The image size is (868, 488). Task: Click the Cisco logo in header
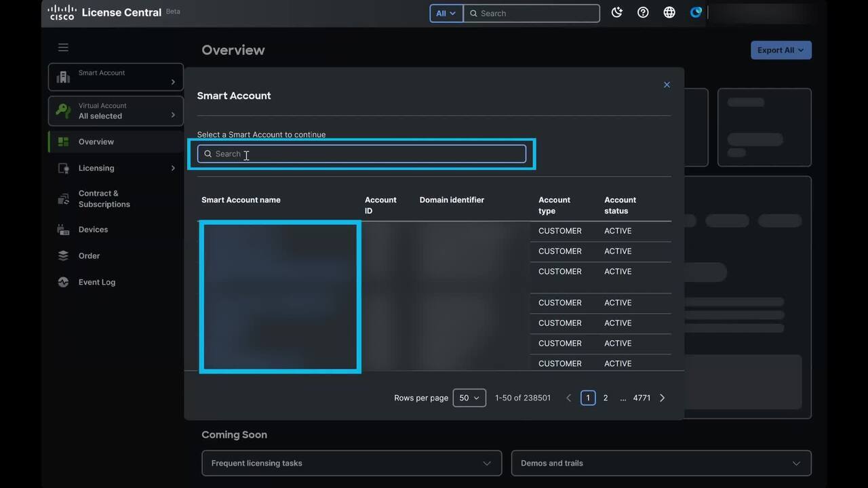pos(62,12)
